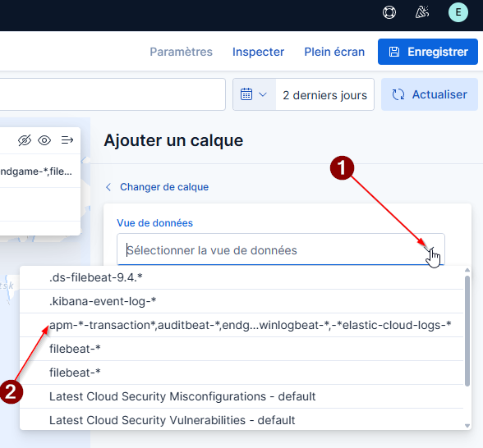The height and width of the screenshot is (448, 483).
Task: Hide all layers with crossed-eye icon
Action: tap(25, 140)
